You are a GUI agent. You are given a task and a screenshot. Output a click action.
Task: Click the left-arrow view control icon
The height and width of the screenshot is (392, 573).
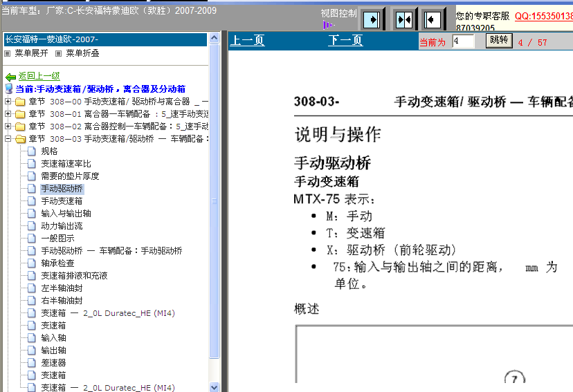[x=433, y=19]
